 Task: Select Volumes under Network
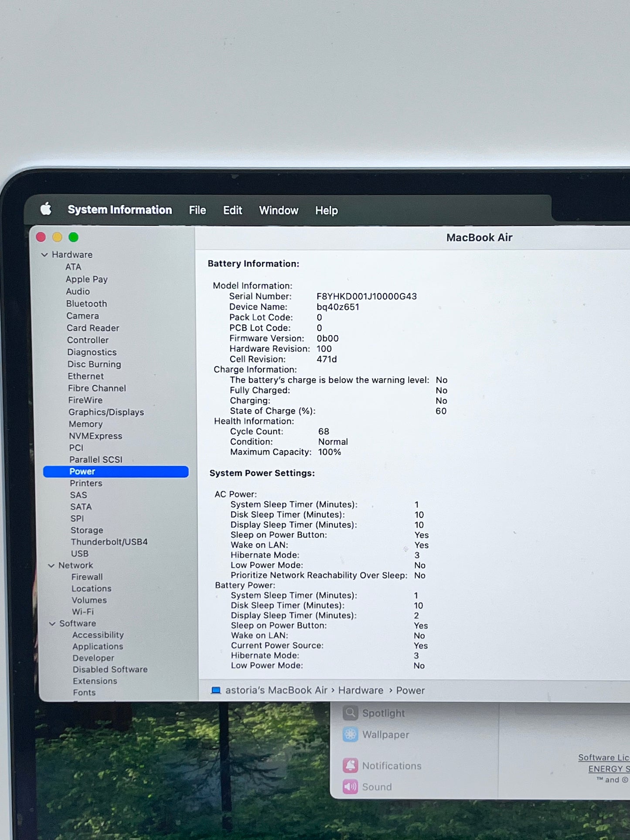click(x=89, y=600)
